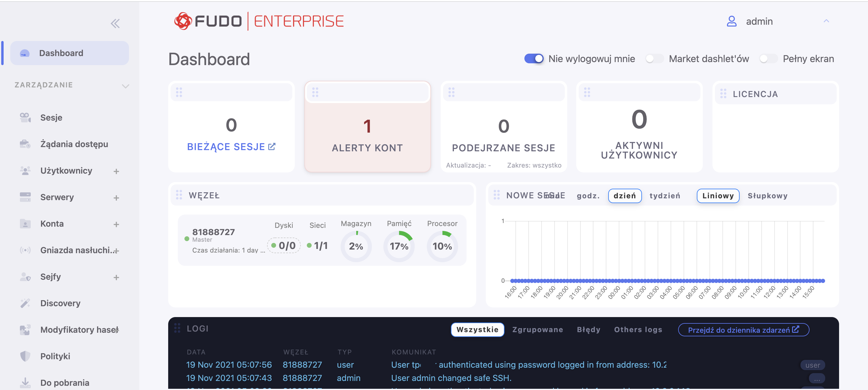Collapse the Zarządzanie section chevron
868x390 pixels.
(125, 86)
